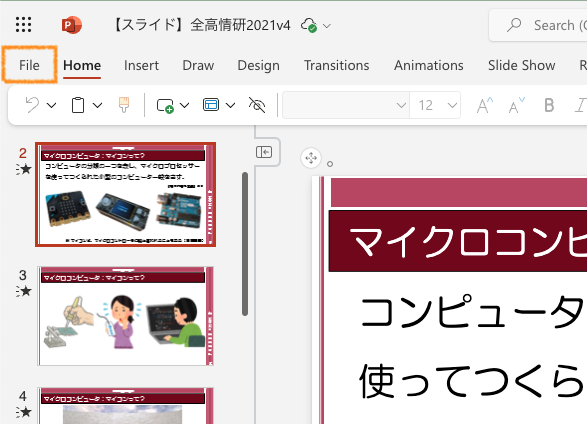The width and height of the screenshot is (587, 424).
Task: Open the Draw tab
Action: click(x=198, y=65)
